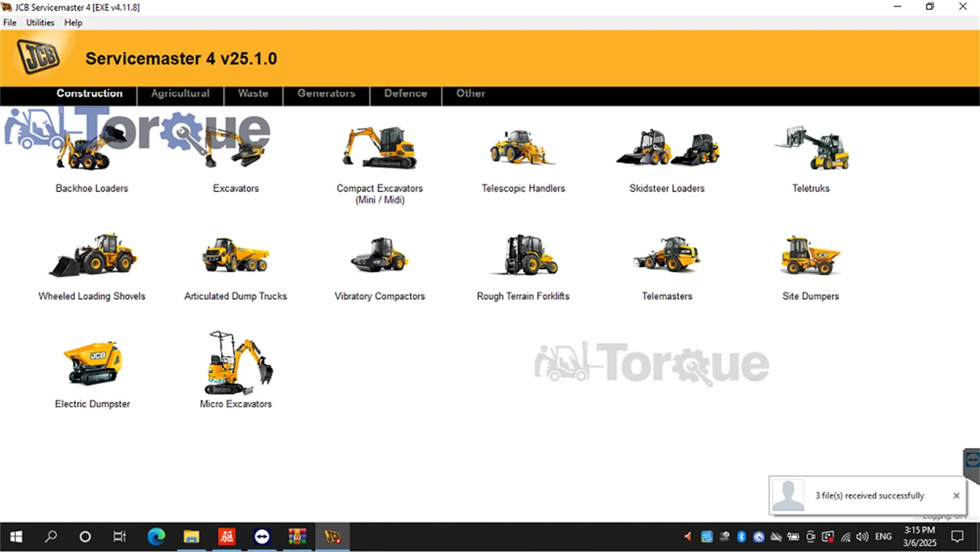Click JCB Servicemaster taskbar icon

click(333, 537)
